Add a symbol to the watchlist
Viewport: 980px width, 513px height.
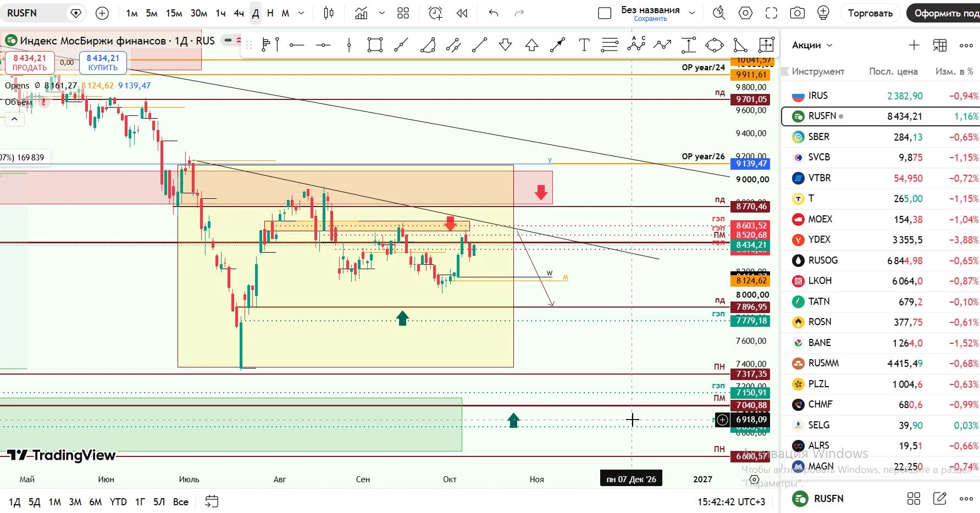[913, 45]
